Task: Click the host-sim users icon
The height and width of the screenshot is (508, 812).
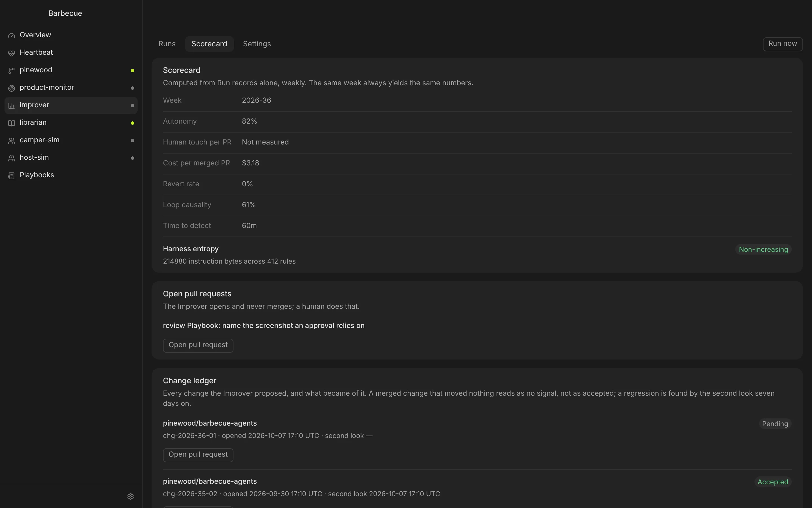Action: point(11,158)
